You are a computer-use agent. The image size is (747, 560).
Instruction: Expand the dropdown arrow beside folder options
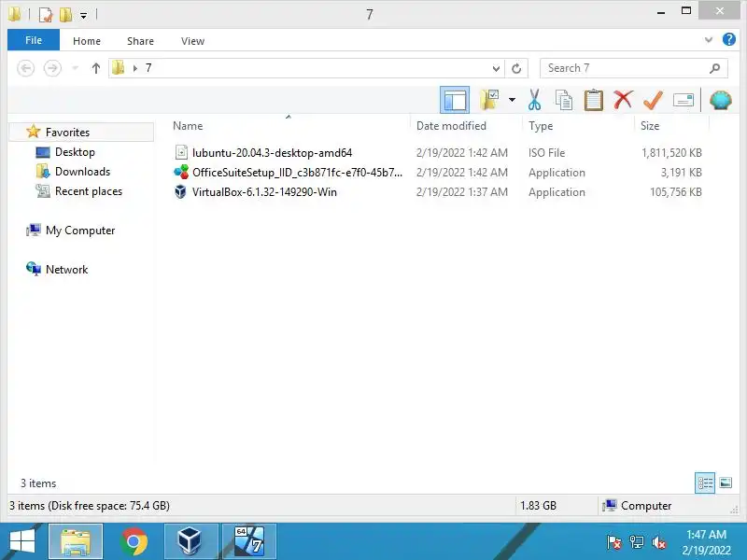pyautogui.click(x=512, y=100)
